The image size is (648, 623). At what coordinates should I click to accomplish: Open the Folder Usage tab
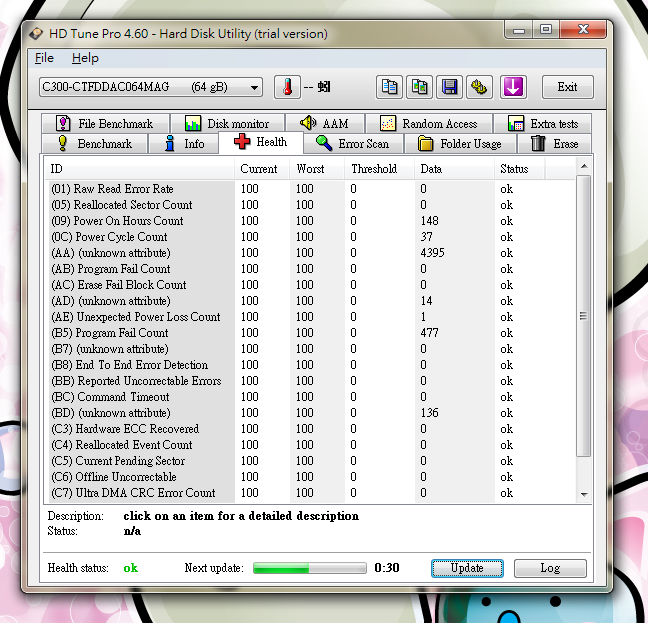(x=460, y=144)
